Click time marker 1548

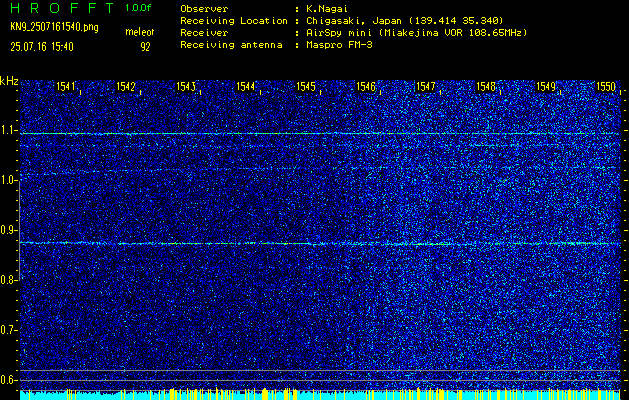click(486, 86)
